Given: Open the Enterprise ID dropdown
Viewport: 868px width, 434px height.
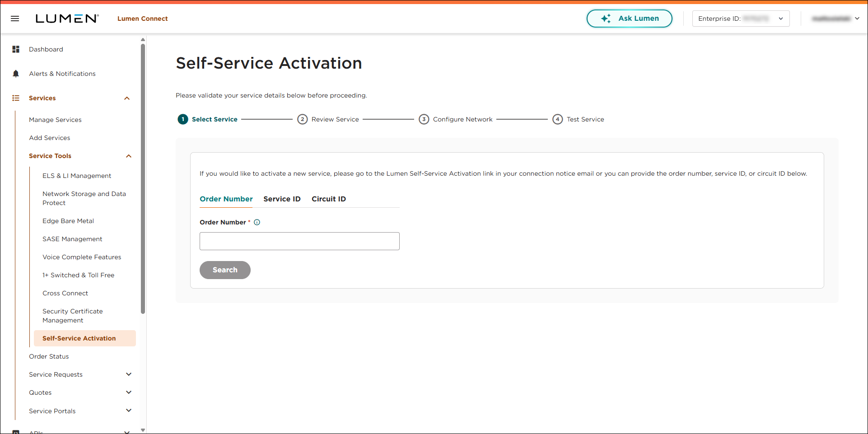Looking at the screenshot, I should [x=741, y=19].
